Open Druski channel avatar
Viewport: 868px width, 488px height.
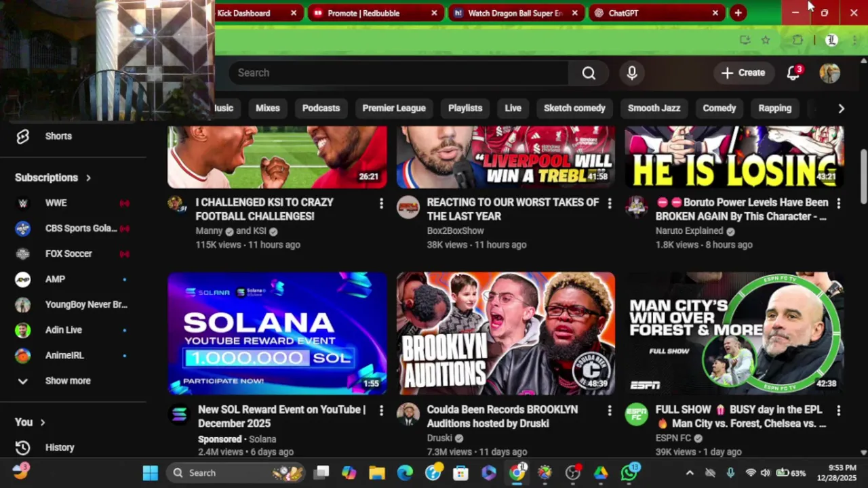pyautogui.click(x=408, y=414)
